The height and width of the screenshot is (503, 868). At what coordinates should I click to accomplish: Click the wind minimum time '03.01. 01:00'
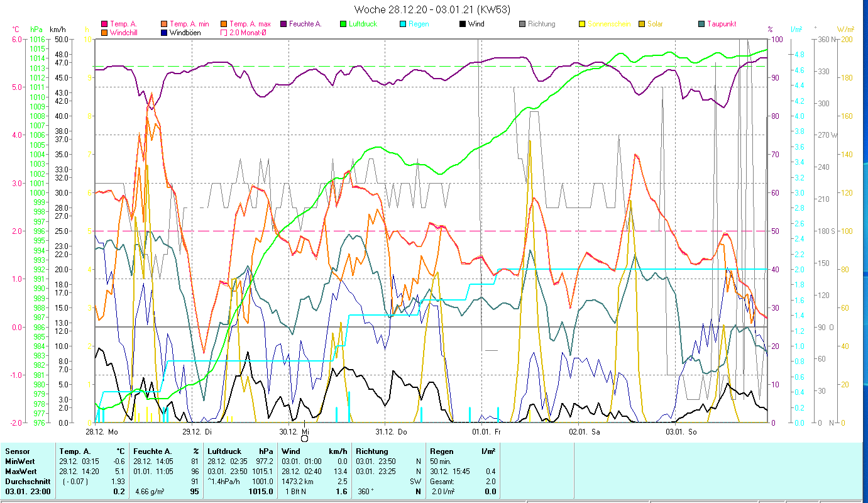pyautogui.click(x=302, y=462)
